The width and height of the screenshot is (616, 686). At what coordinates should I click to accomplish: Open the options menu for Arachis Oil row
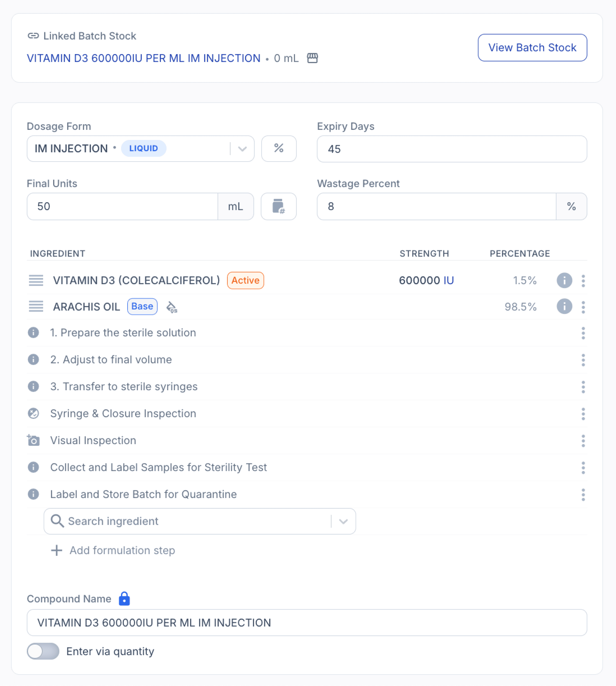point(583,307)
